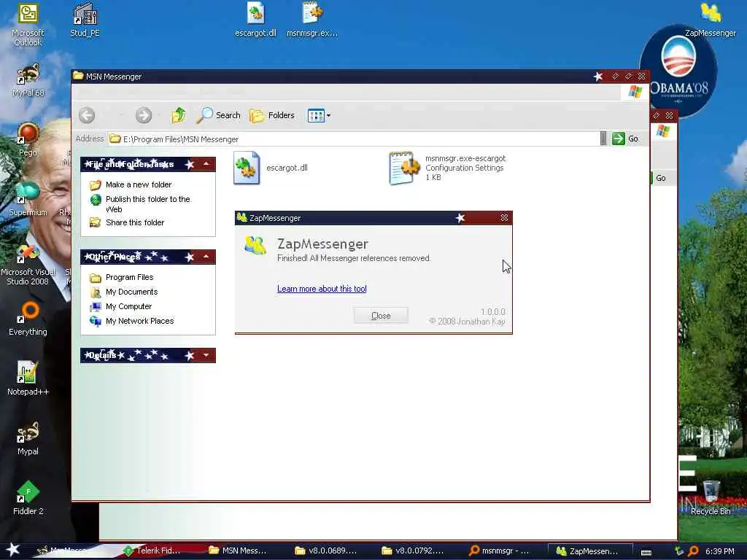Viewport: 747px width, 560px height.
Task: Open the Start menu star button
Action: [13, 550]
